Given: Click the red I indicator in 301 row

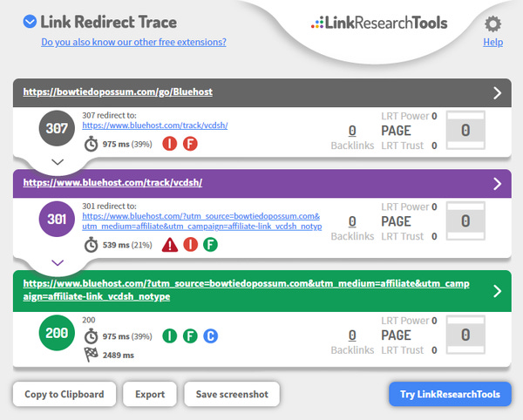Looking at the screenshot, I should [190, 244].
